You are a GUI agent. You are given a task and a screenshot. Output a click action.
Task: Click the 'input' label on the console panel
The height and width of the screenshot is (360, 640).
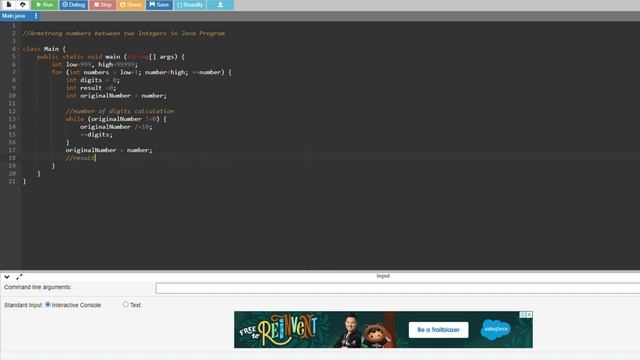click(383, 276)
